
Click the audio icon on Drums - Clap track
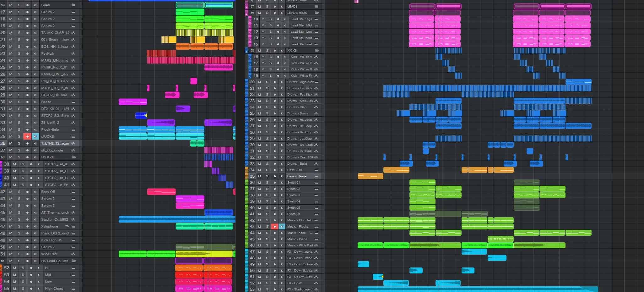pyautogui.click(x=316, y=107)
